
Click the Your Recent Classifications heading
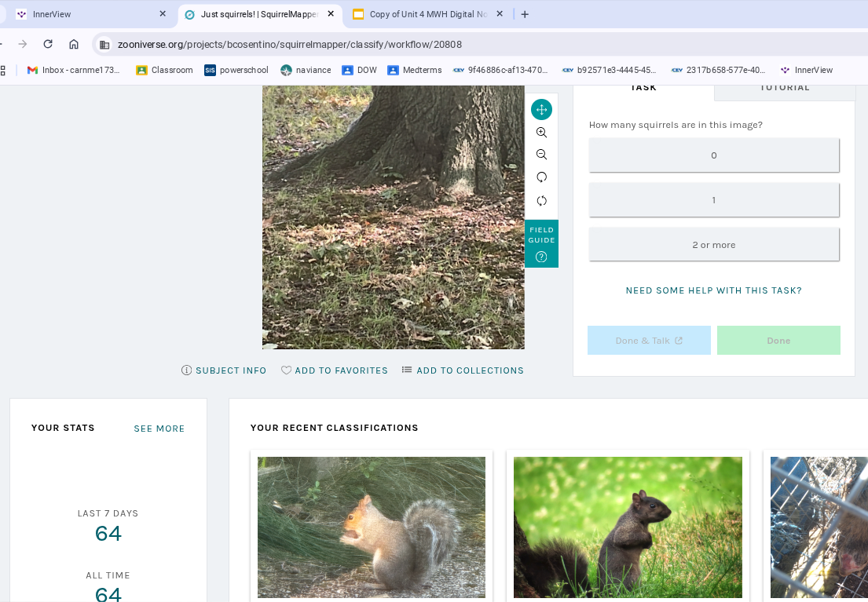335,428
